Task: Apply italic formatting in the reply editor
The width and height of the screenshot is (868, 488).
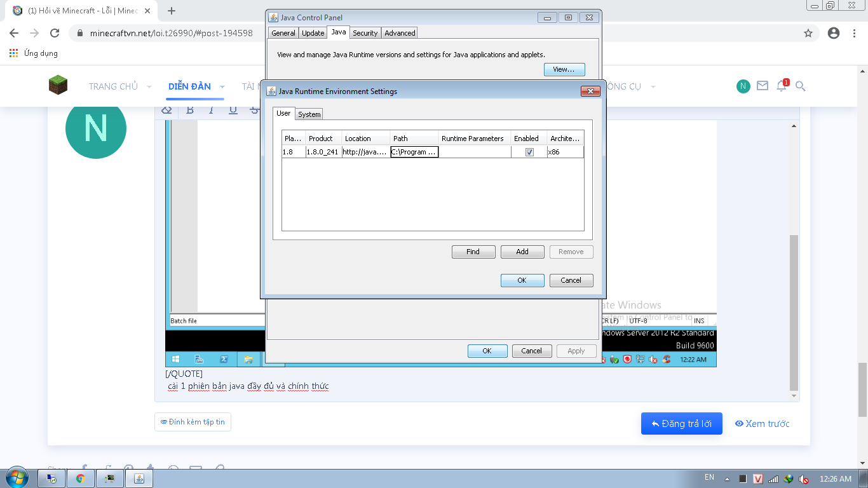Action: click(x=212, y=110)
